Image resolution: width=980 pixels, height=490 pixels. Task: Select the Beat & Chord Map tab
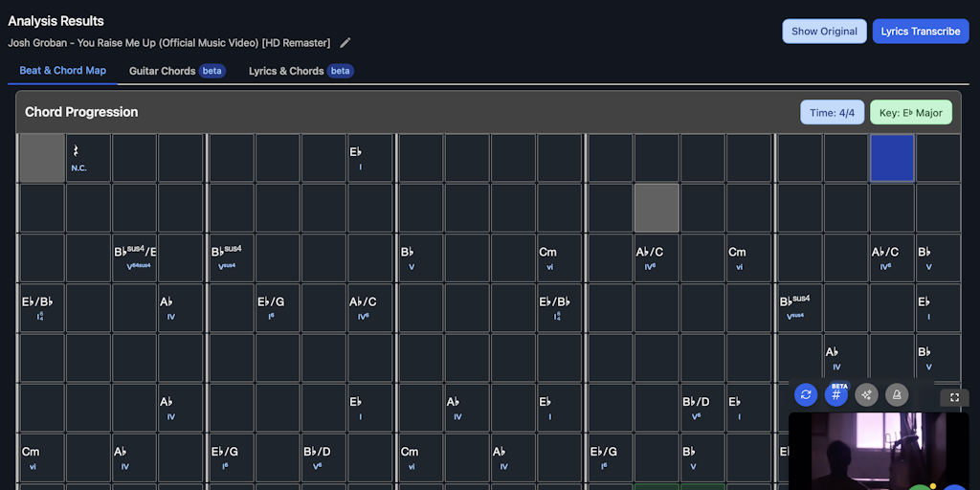pos(63,71)
